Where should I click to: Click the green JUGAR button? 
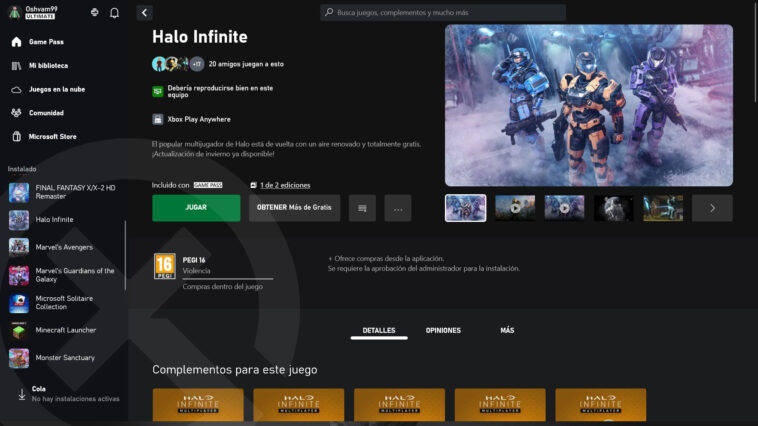pyautogui.click(x=196, y=208)
